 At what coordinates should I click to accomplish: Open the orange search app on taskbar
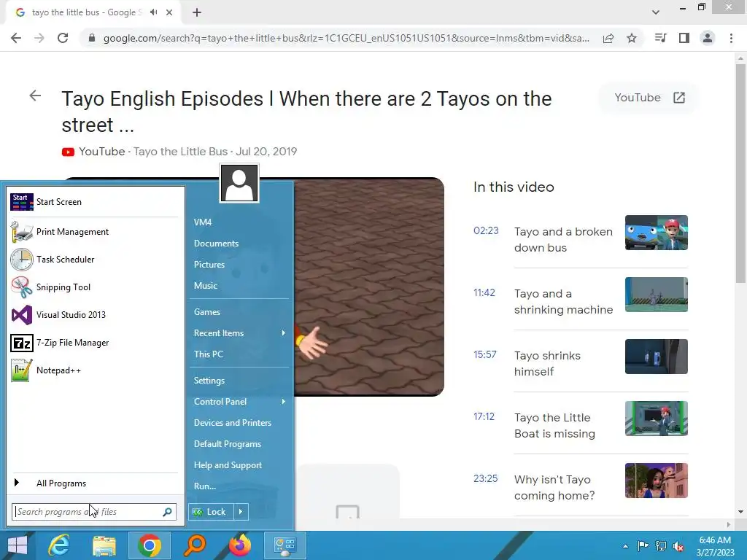[194, 545]
